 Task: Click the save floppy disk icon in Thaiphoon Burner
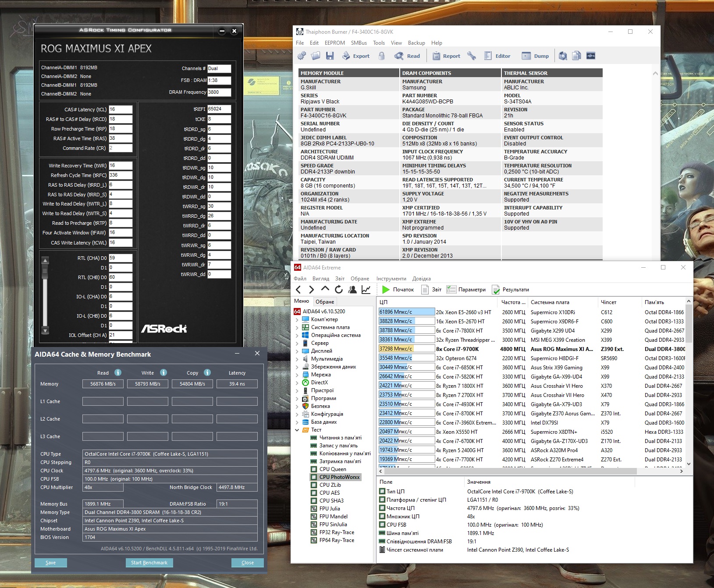[x=330, y=56]
